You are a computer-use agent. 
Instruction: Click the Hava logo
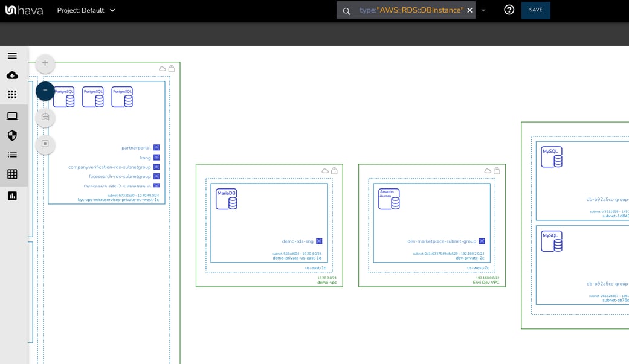pyautogui.click(x=24, y=10)
